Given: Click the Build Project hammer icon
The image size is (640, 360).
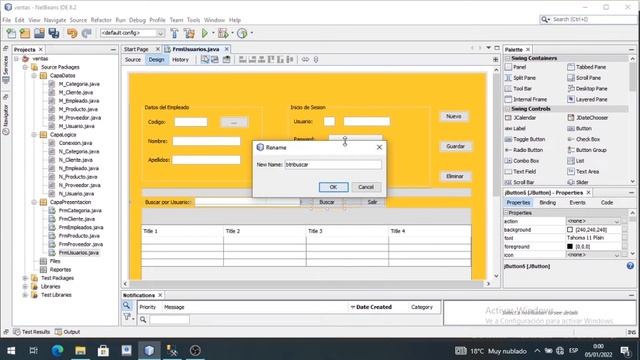Looking at the screenshot, I should coord(174,33).
